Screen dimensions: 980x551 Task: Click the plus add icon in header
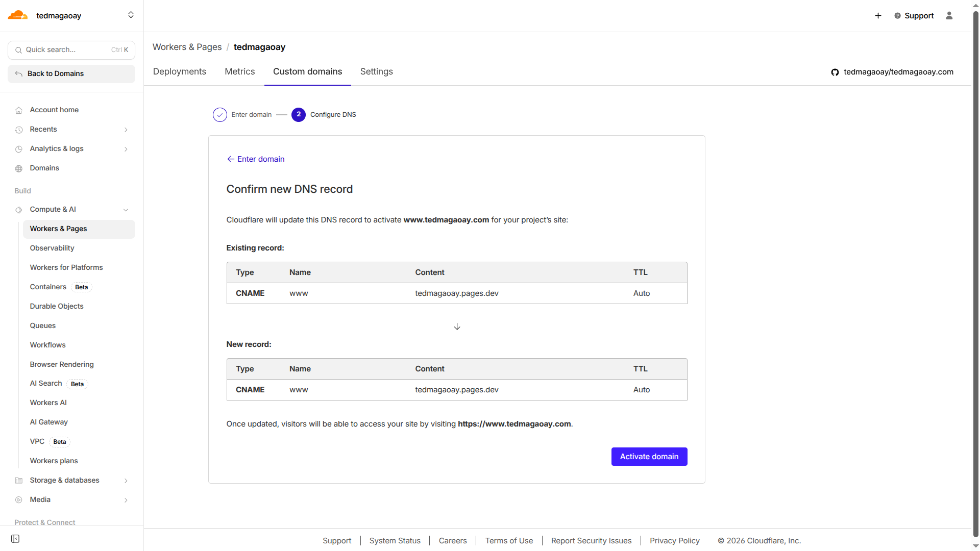[x=878, y=16]
